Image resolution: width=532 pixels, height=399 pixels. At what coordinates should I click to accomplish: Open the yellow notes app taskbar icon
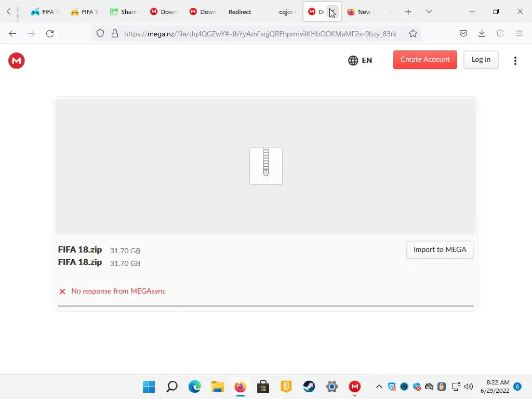pos(286,387)
